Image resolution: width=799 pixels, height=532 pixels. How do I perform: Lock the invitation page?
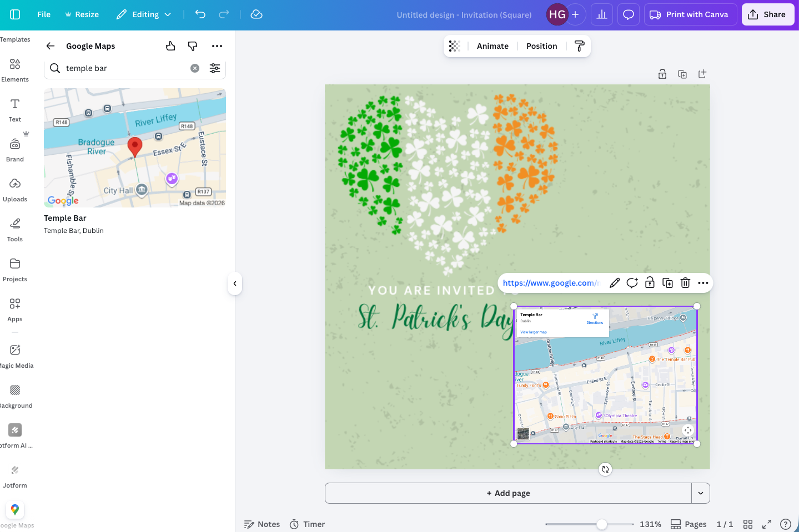coord(662,73)
